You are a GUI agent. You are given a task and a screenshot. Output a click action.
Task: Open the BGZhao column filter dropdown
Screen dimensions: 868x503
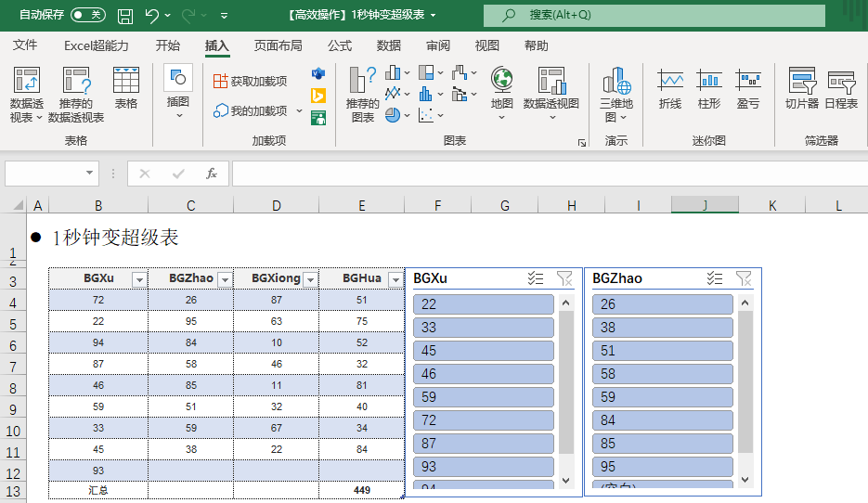(225, 280)
